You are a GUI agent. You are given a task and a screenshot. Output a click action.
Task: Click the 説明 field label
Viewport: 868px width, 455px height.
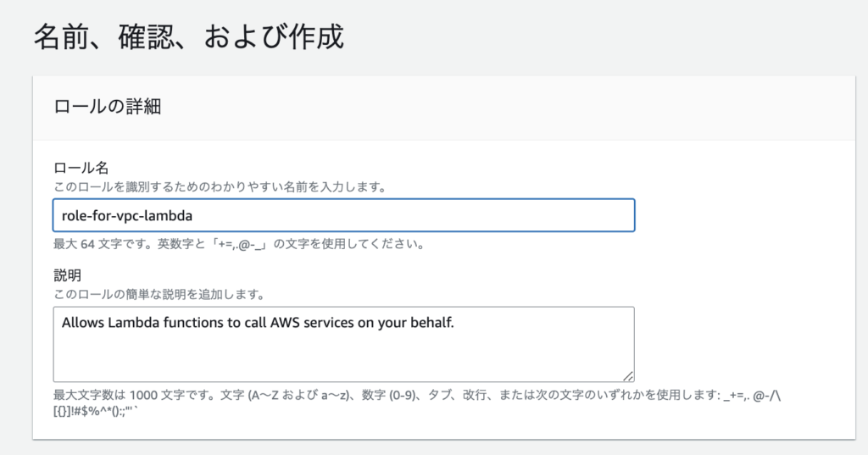click(66, 277)
